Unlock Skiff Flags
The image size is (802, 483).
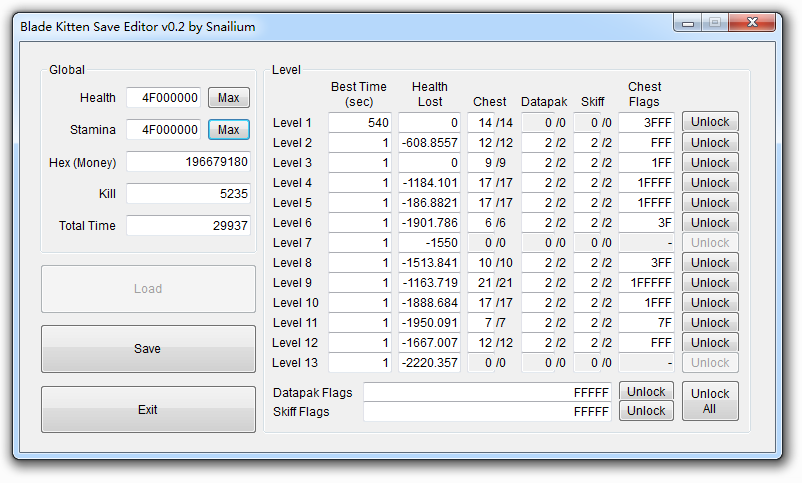pos(646,411)
